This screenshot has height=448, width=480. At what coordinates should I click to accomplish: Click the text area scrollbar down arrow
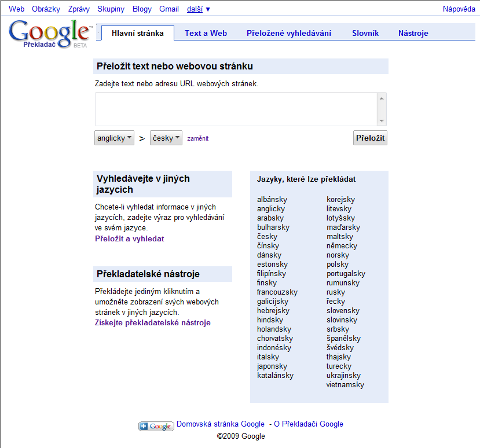382,120
